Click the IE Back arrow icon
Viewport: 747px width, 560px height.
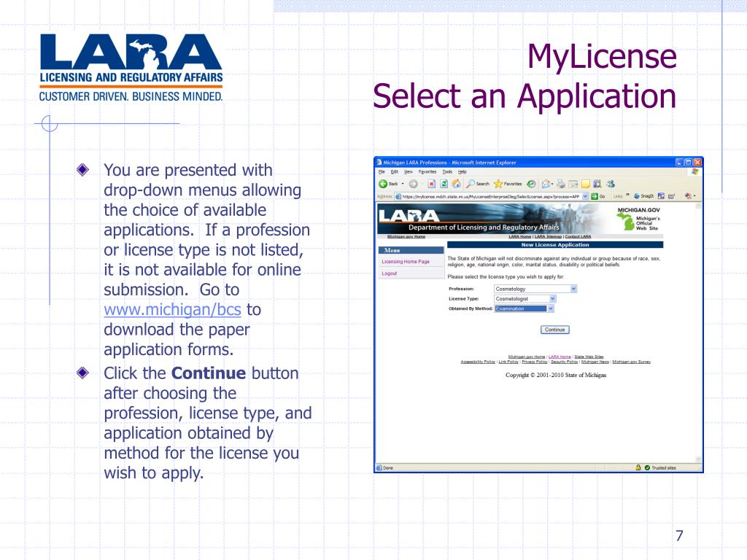point(383,184)
